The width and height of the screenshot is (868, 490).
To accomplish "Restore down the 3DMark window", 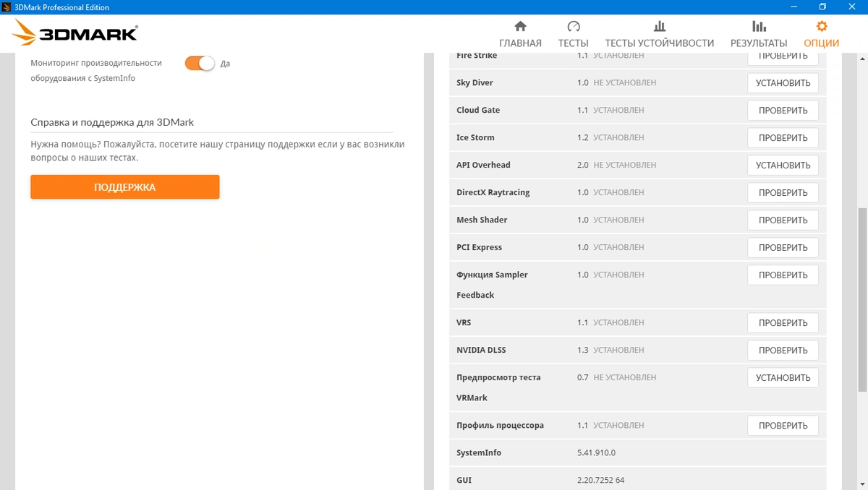I will coord(822,7).
